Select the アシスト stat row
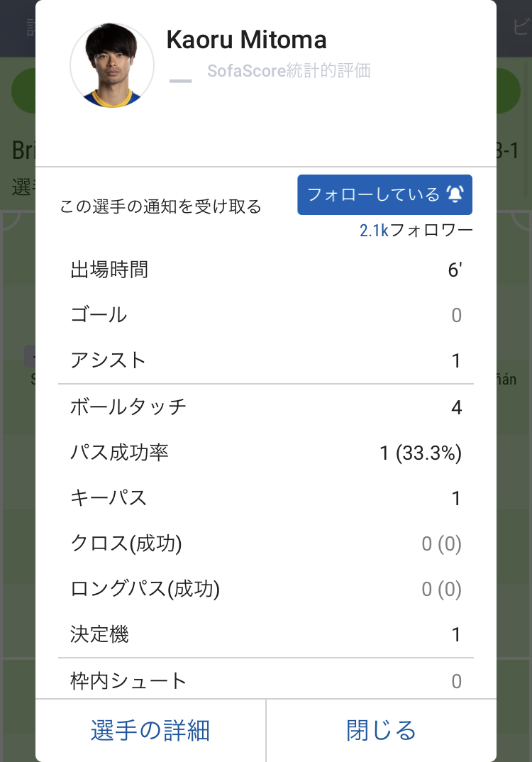The width and height of the screenshot is (532, 762). (x=266, y=360)
